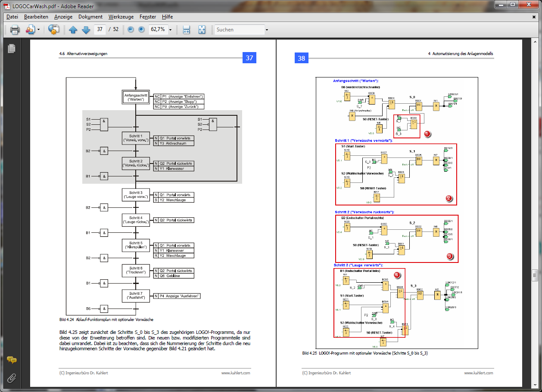Open the Attachments paperclip panel

pos(12,378)
